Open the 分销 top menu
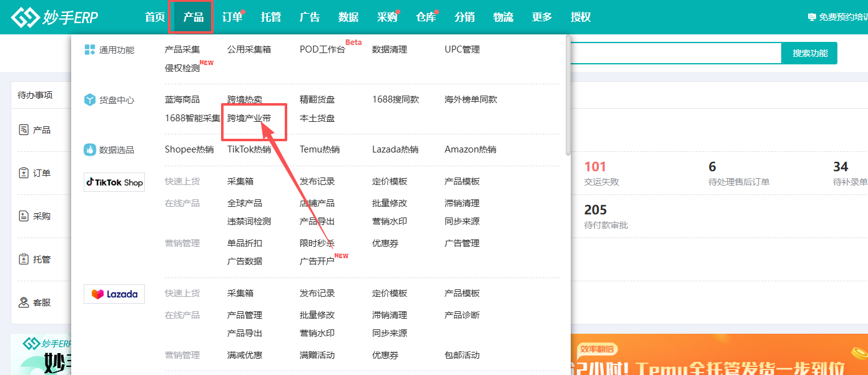 pos(465,17)
